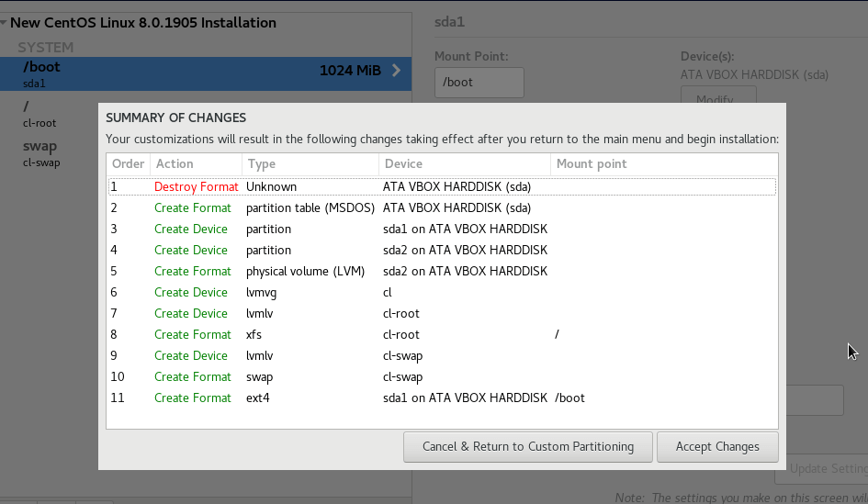The width and height of the screenshot is (868, 504).
Task: Select row 2 Create Format partition table (MSDOS)
Action: pyautogui.click(x=443, y=208)
